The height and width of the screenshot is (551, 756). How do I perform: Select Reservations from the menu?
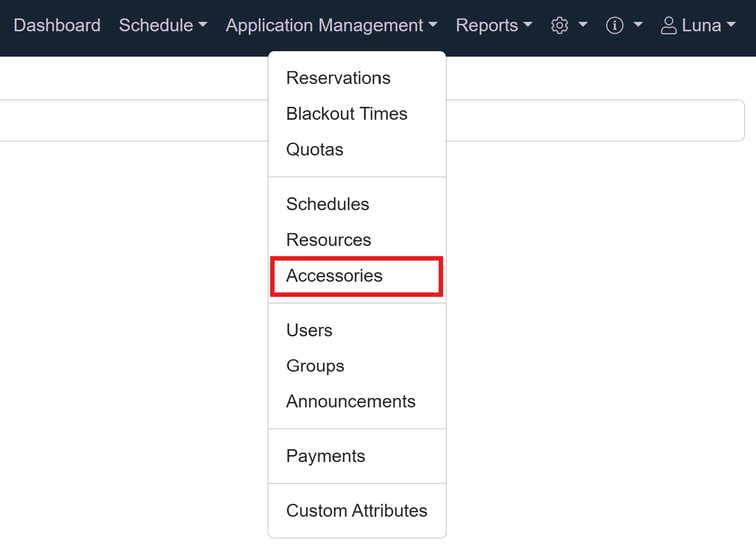(338, 78)
